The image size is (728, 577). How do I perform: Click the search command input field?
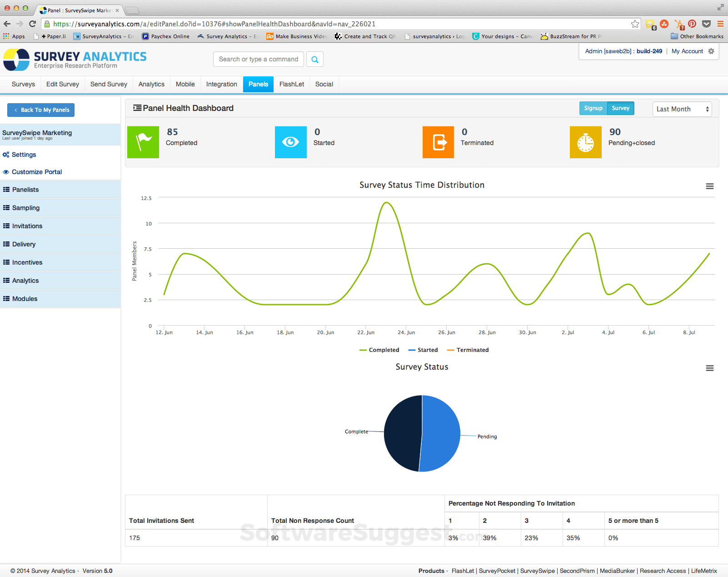coord(258,59)
